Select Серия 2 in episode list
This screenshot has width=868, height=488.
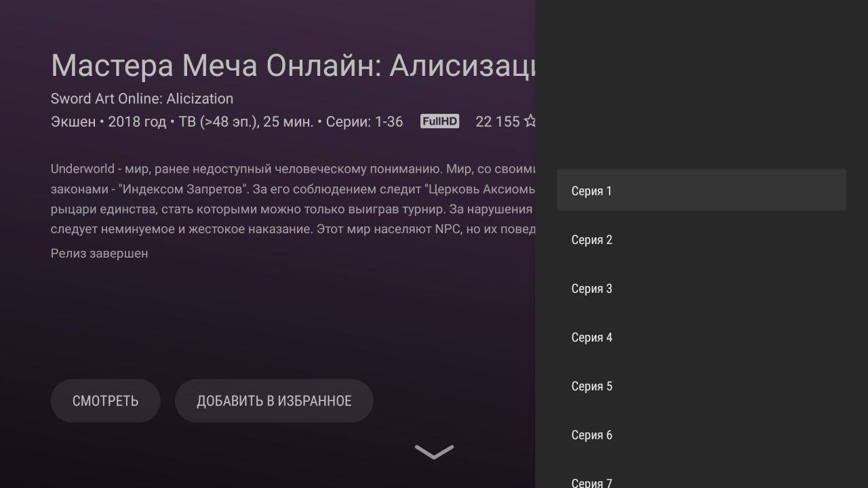coord(701,239)
